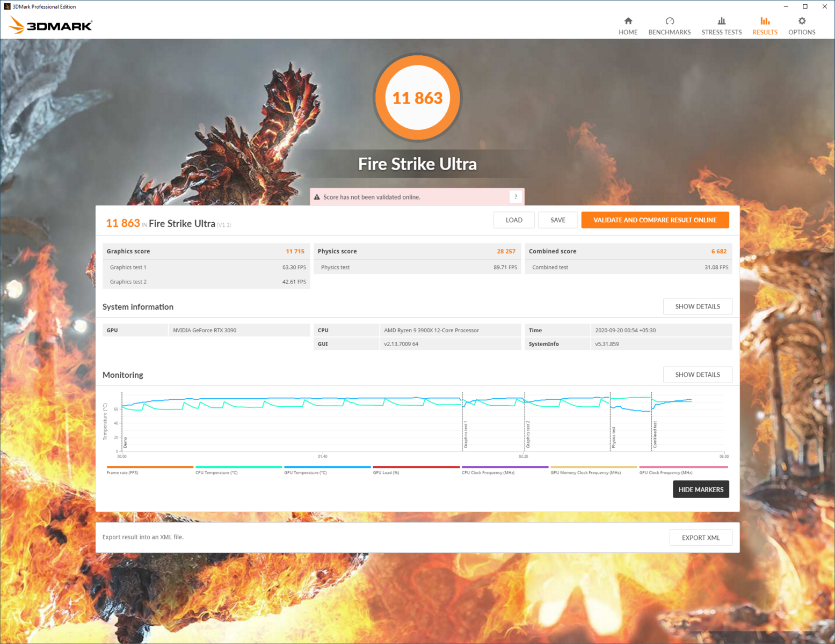
Task: Click the Graphics test 2 row
Action: [x=206, y=282]
